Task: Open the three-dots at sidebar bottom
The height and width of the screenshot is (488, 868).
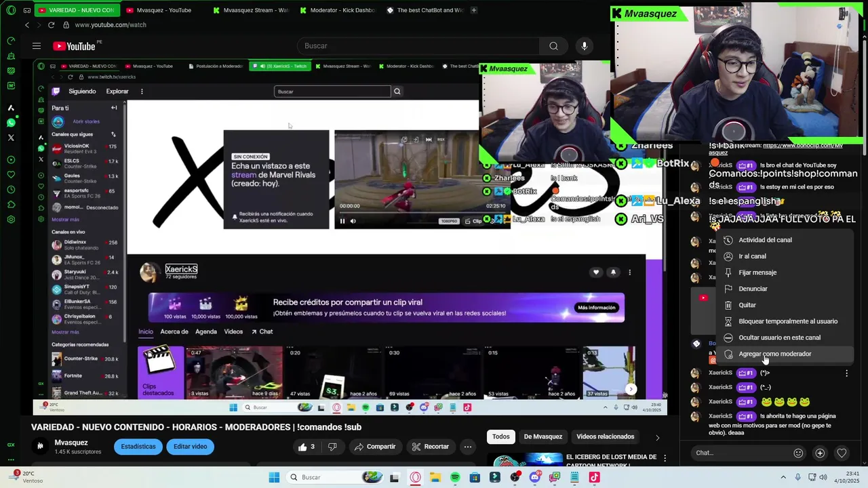Action: tap(11, 460)
